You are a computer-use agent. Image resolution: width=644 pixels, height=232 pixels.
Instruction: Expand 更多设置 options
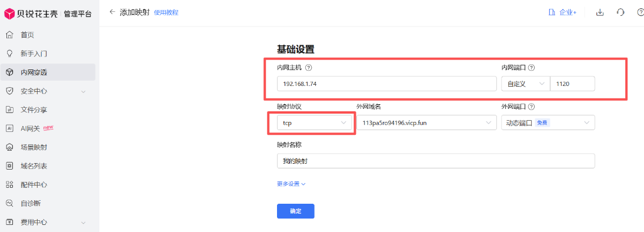pos(291,184)
